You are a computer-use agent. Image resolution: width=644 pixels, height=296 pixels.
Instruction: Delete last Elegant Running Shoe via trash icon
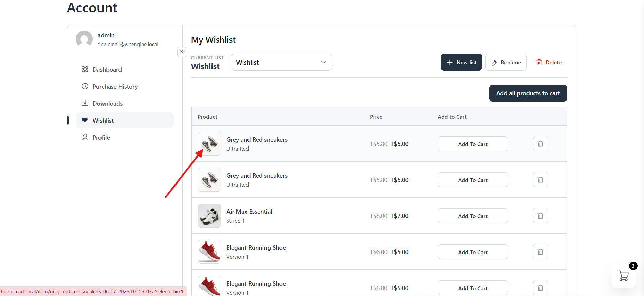(x=540, y=288)
